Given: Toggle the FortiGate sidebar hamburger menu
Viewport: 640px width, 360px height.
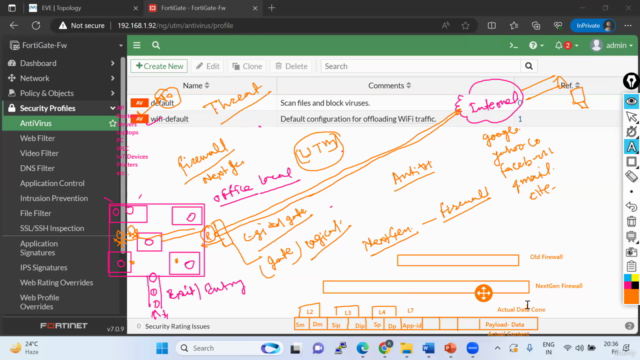Looking at the screenshot, I should (x=137, y=45).
